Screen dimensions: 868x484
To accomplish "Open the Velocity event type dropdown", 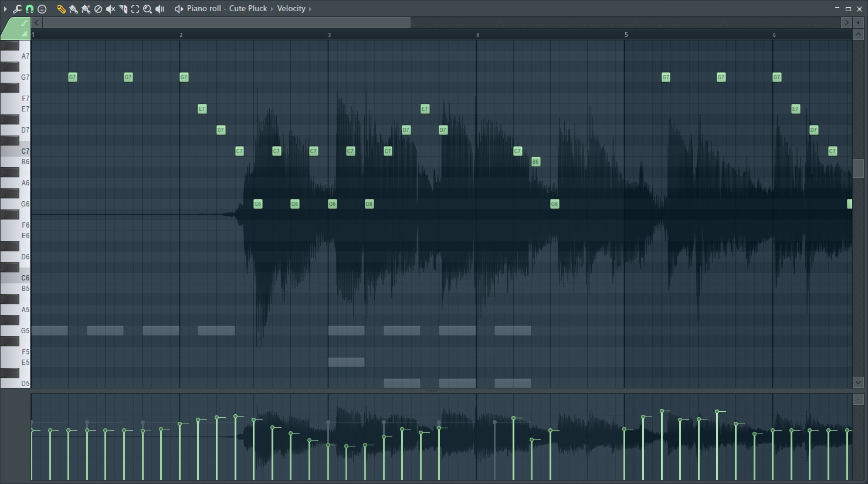I will tap(291, 9).
